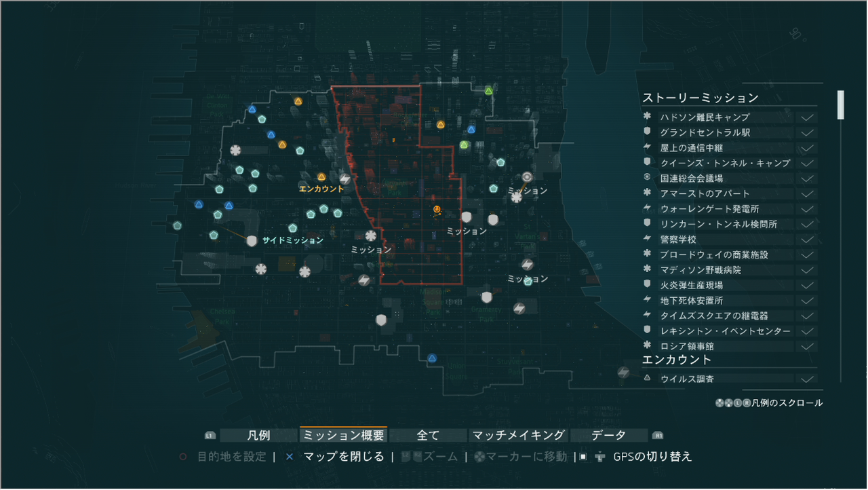Click the medical icon beside マディソン野戦病院
The height and width of the screenshot is (490, 868).
(x=647, y=269)
